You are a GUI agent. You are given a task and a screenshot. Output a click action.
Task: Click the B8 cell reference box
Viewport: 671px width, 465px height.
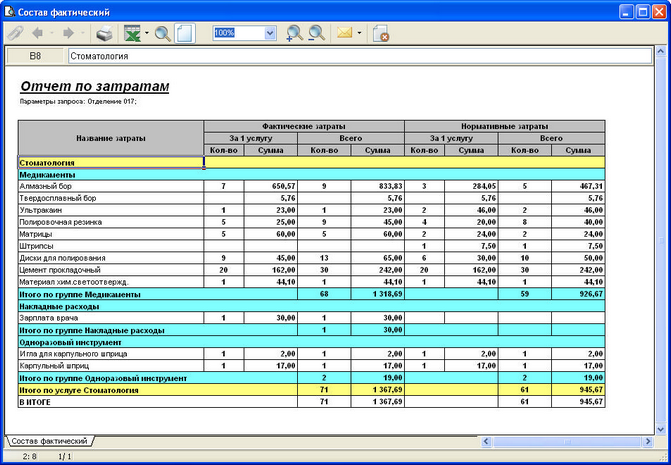pyautogui.click(x=35, y=56)
